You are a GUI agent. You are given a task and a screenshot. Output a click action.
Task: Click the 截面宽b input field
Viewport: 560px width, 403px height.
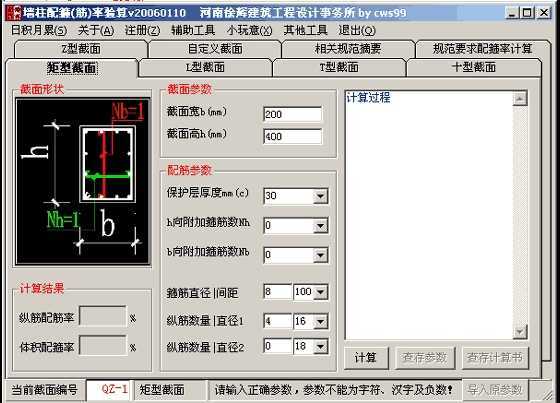(x=292, y=114)
